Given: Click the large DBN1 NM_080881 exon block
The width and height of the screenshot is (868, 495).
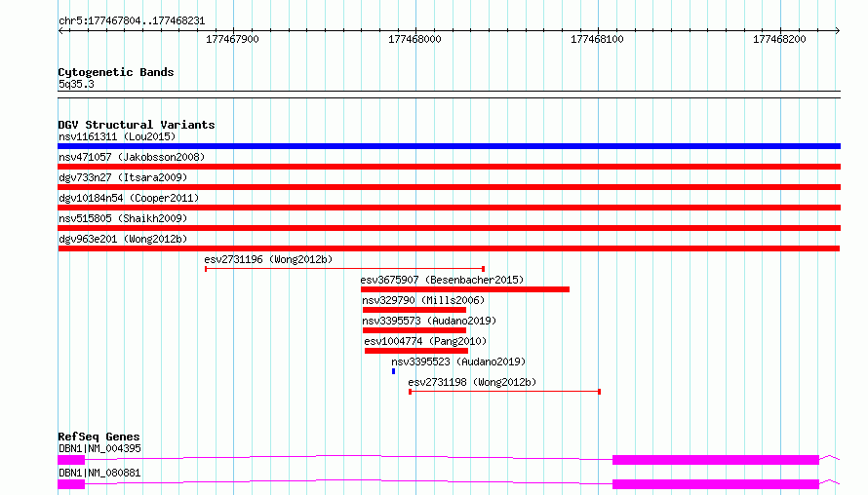Looking at the screenshot, I should [x=716, y=484].
